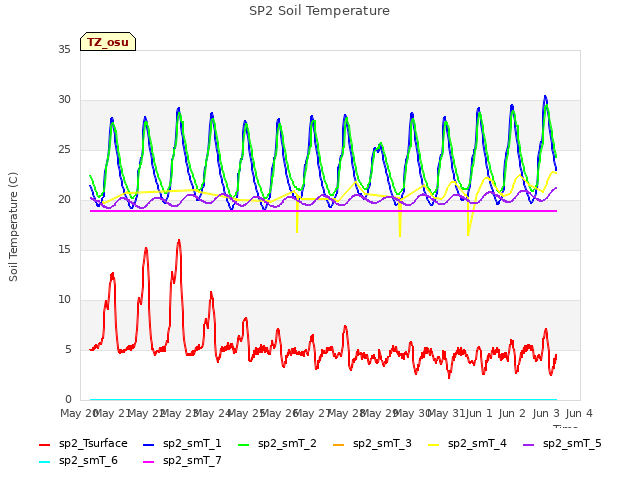Image resolution: width=640 pixels, height=480 pixels.
Task: Toggle sp2_smT_1 legend entry
Action: 182,444
